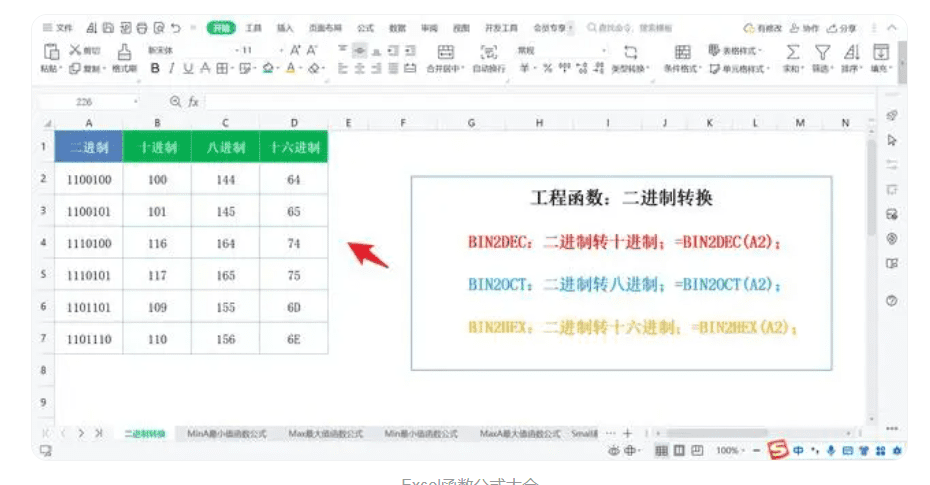
Task: Click the AutoSum sigma icon
Action: point(793,51)
